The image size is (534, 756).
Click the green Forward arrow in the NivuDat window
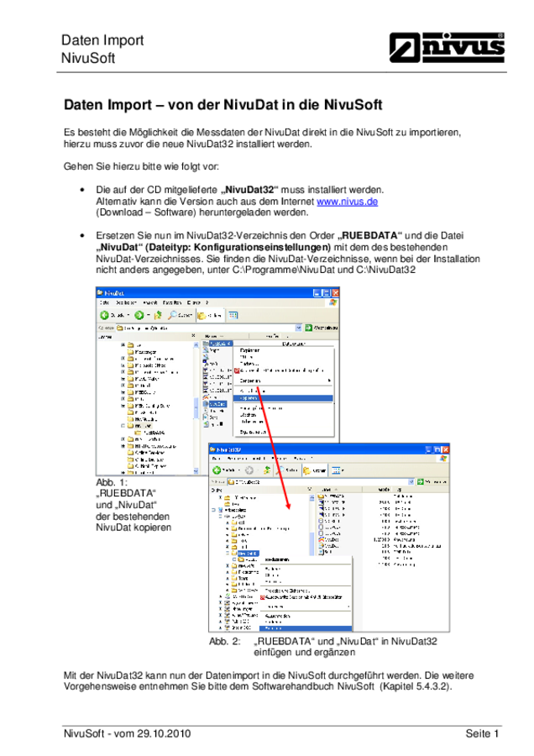click(x=139, y=315)
